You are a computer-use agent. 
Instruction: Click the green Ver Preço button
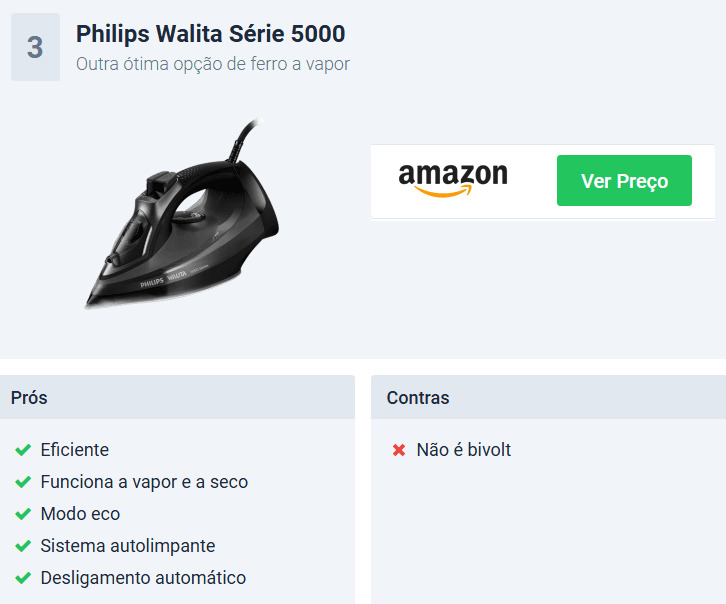pos(624,181)
